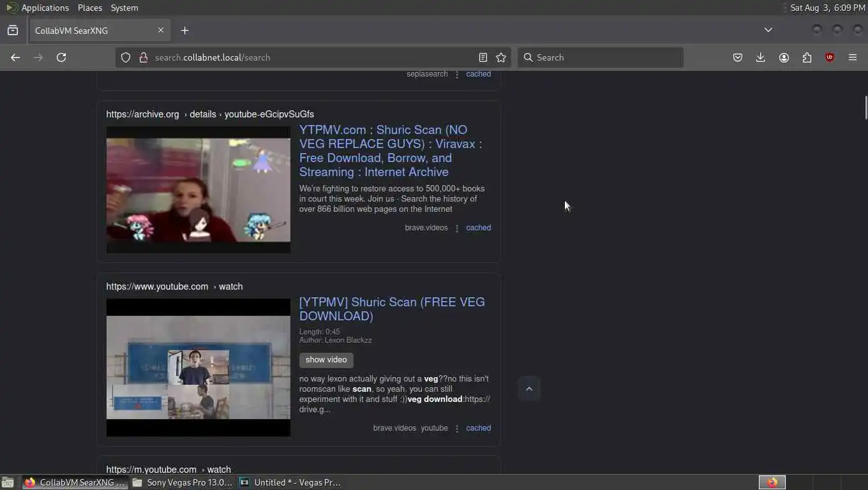Switch to CollabVM SearXNG taskbar window
This screenshot has width=868, height=490.
point(75,482)
